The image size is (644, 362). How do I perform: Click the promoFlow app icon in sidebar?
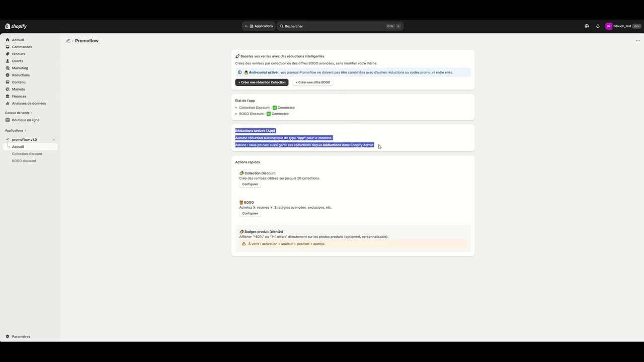pos(8,139)
